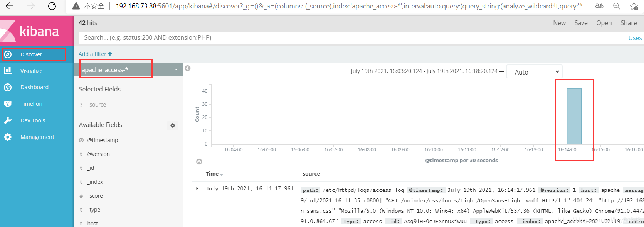The width and height of the screenshot is (644, 227).
Task: Click the _source column header
Action: point(310,174)
